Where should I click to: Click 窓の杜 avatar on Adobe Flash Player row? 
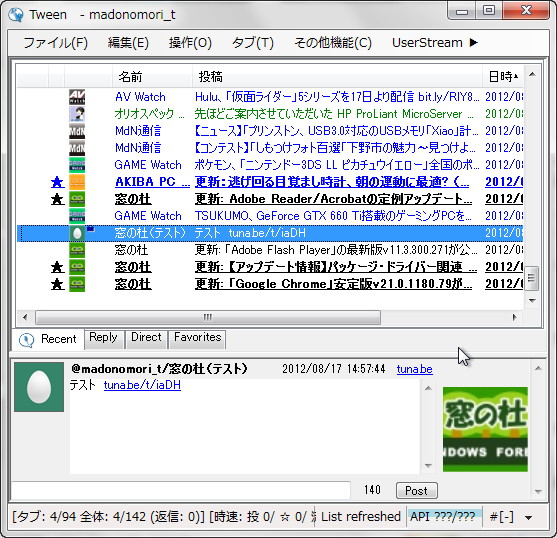click(77, 250)
